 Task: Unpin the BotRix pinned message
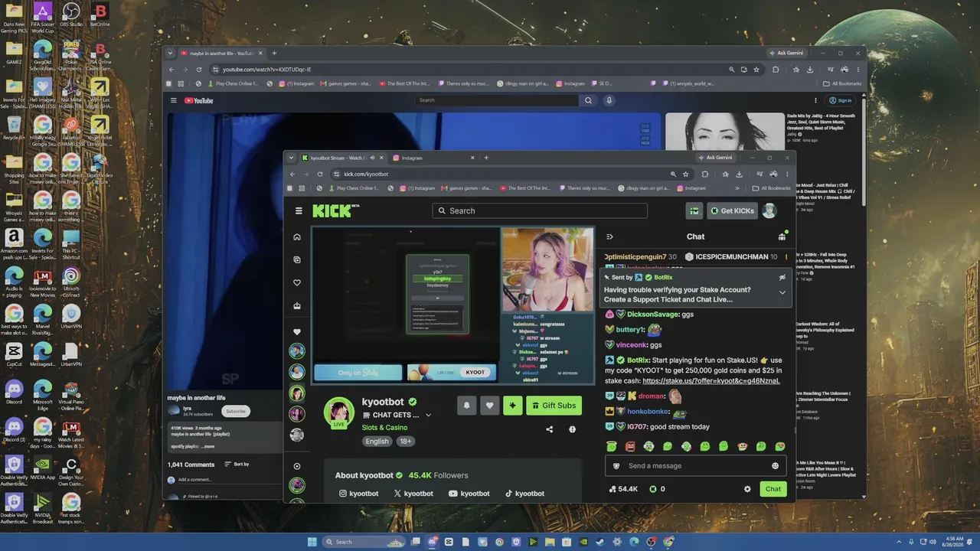point(782,277)
